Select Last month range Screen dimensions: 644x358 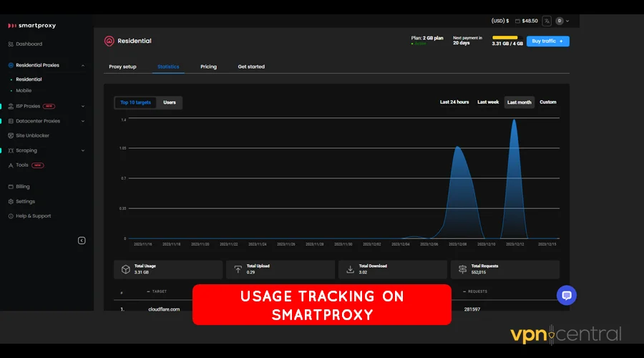point(519,102)
